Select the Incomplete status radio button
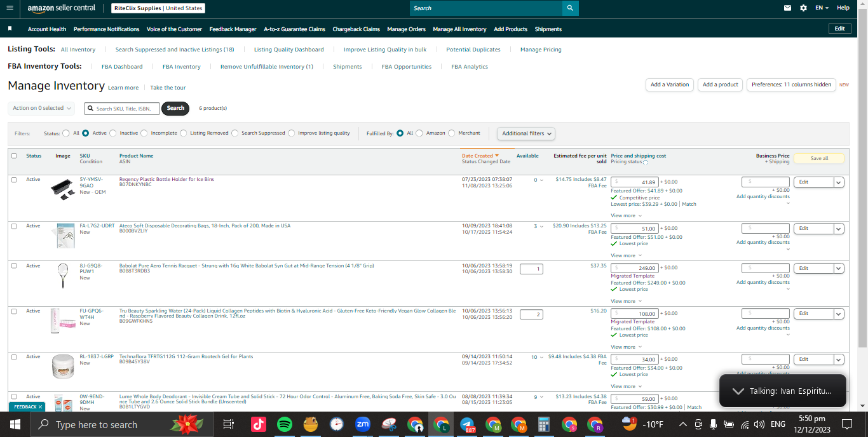 coord(144,133)
